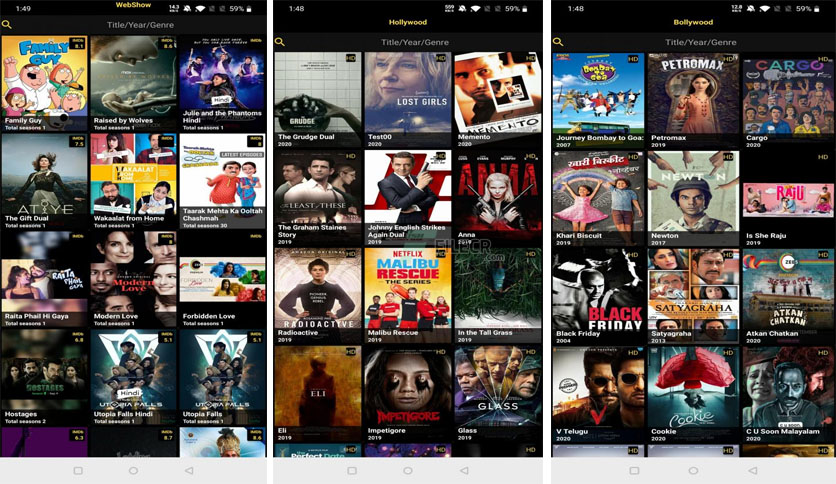Tap recent apps square on Hollywood screen
This screenshot has height=484, width=836.
pos(352,471)
